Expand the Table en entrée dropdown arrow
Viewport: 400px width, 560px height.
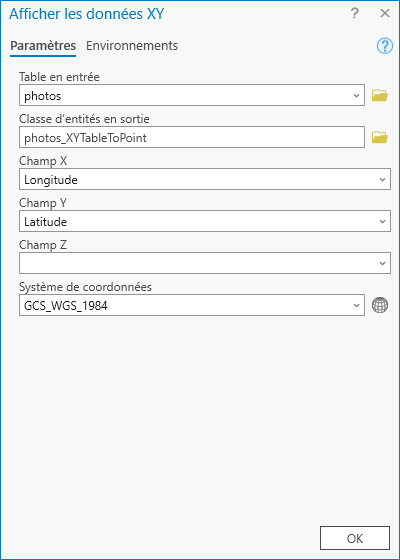tap(356, 96)
